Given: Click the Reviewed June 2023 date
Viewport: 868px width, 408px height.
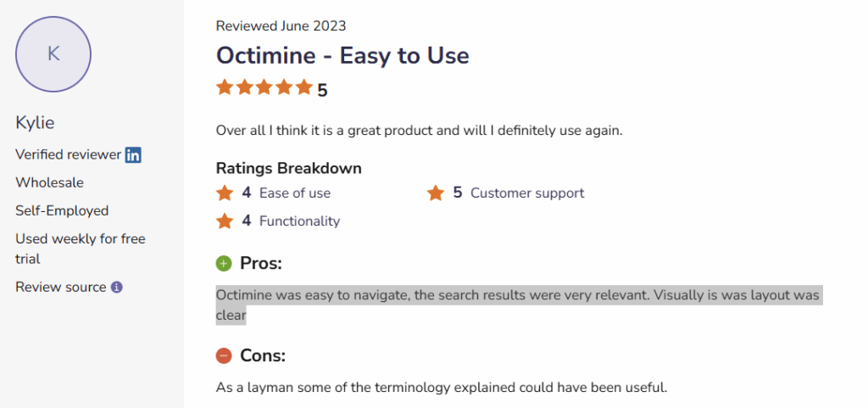Looking at the screenshot, I should (281, 26).
